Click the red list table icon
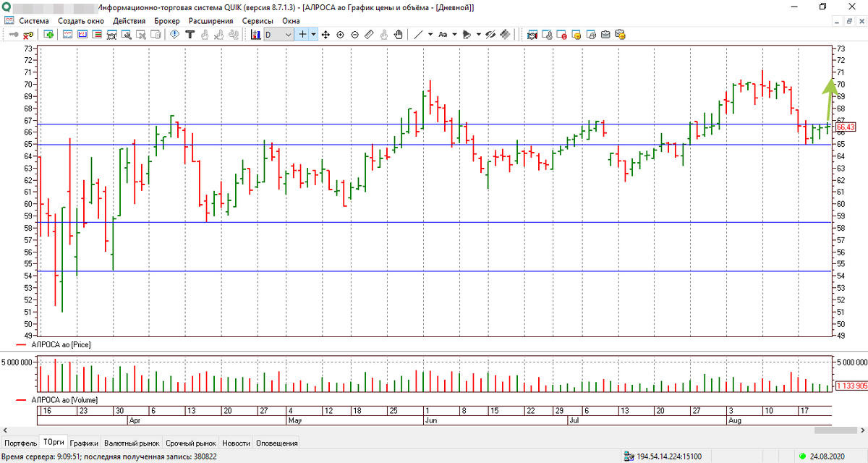 coord(97,34)
